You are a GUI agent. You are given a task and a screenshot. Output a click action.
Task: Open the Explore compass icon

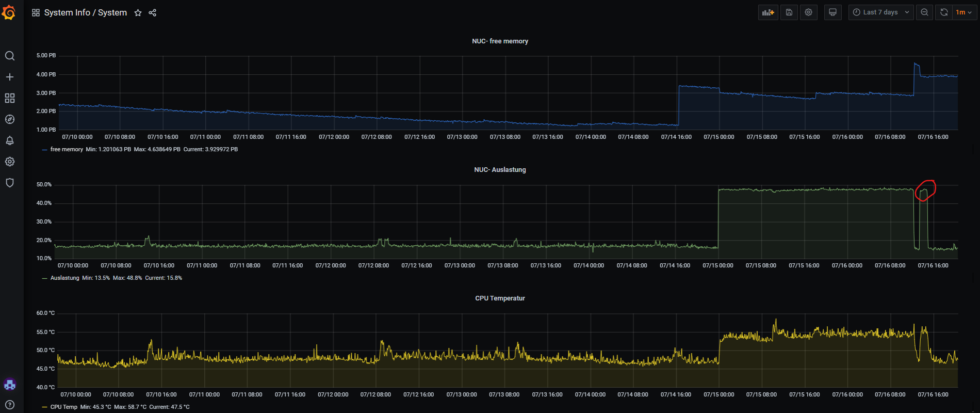(x=9, y=119)
